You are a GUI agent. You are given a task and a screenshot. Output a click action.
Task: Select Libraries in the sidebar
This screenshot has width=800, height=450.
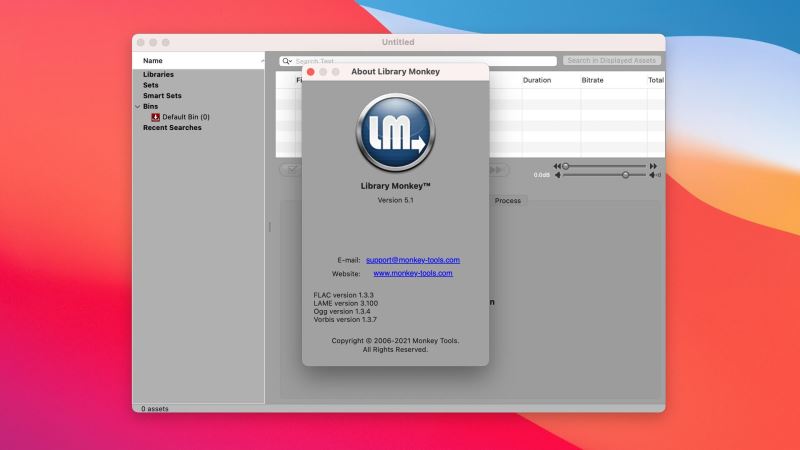(x=158, y=74)
